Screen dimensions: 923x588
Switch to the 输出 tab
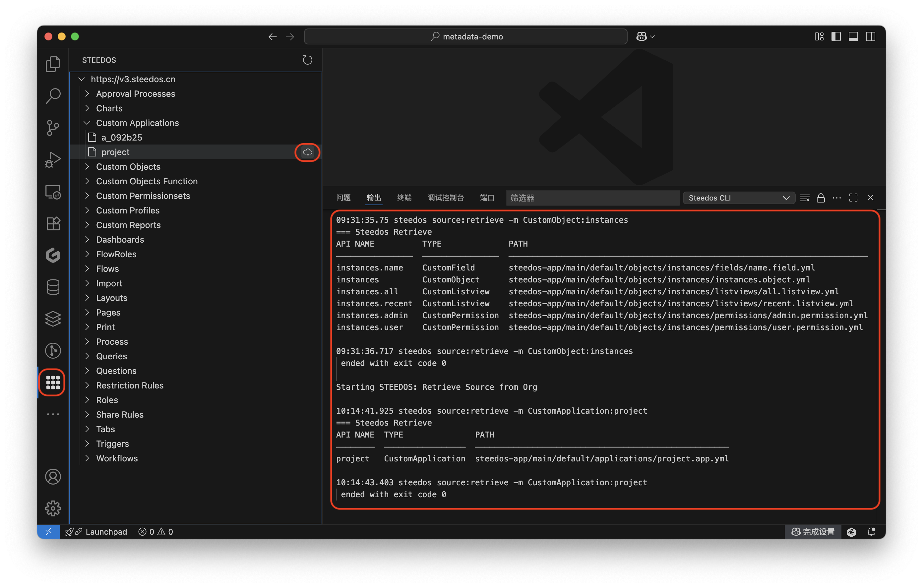pos(374,198)
